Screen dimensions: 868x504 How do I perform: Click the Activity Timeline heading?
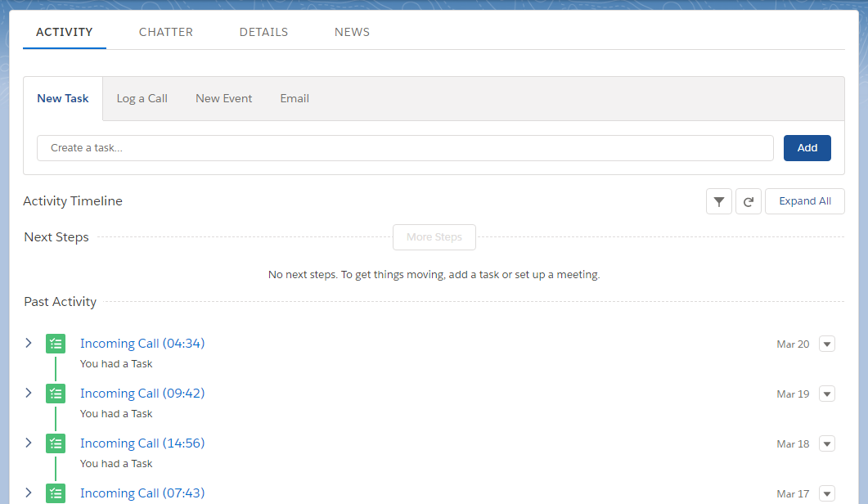point(73,201)
